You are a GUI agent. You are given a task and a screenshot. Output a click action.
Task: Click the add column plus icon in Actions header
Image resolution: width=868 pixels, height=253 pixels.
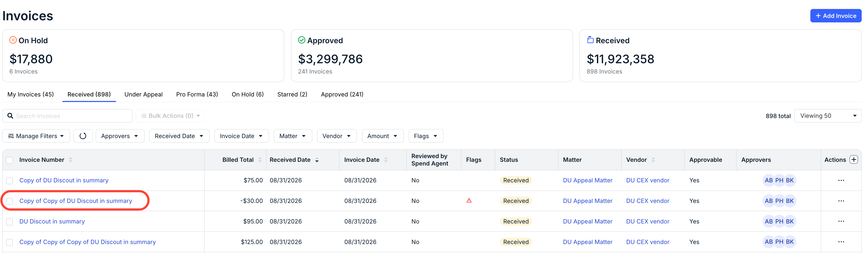pyautogui.click(x=854, y=159)
